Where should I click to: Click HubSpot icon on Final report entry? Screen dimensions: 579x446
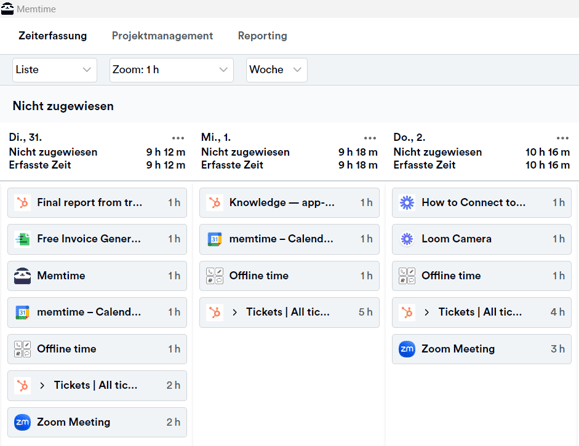(23, 203)
